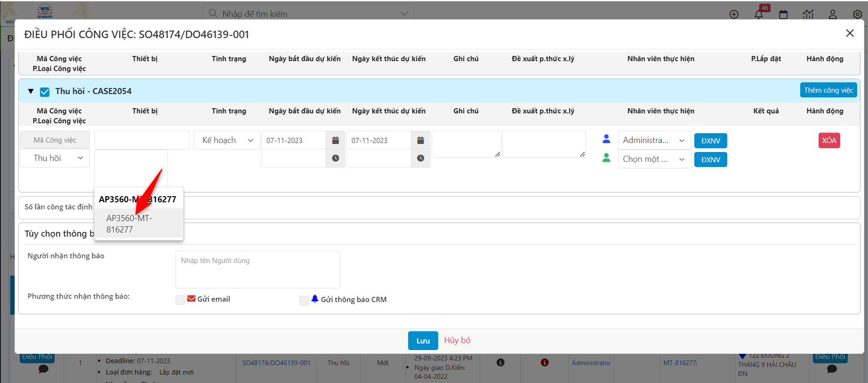Open the user profile icon in header
This screenshot has height=383, width=868.
point(833,14)
